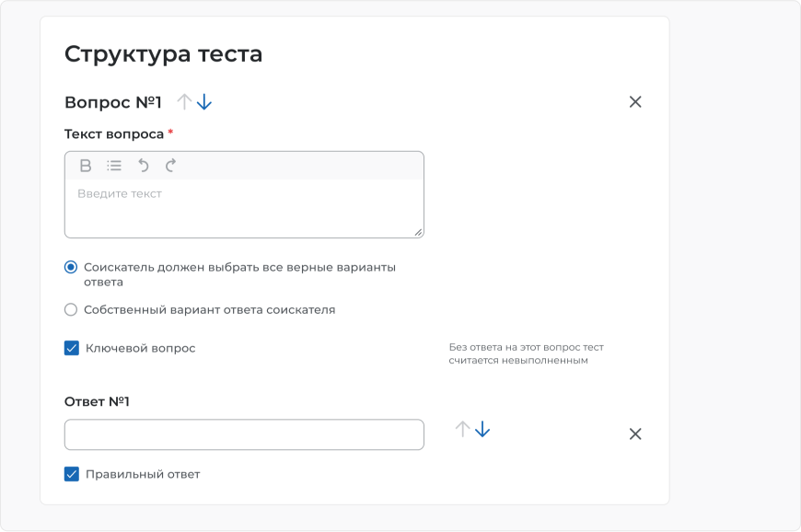The width and height of the screenshot is (801, 532).
Task: Click into the Введите текст text area
Action: [244, 208]
